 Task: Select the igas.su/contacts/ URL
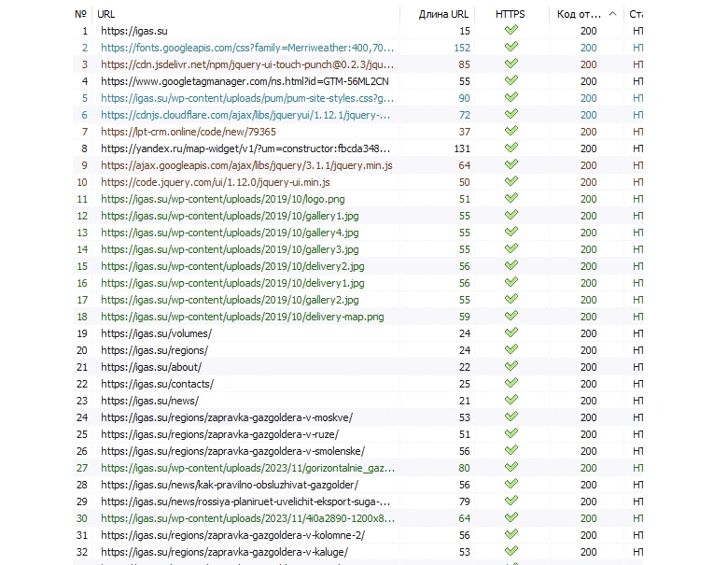158,384
